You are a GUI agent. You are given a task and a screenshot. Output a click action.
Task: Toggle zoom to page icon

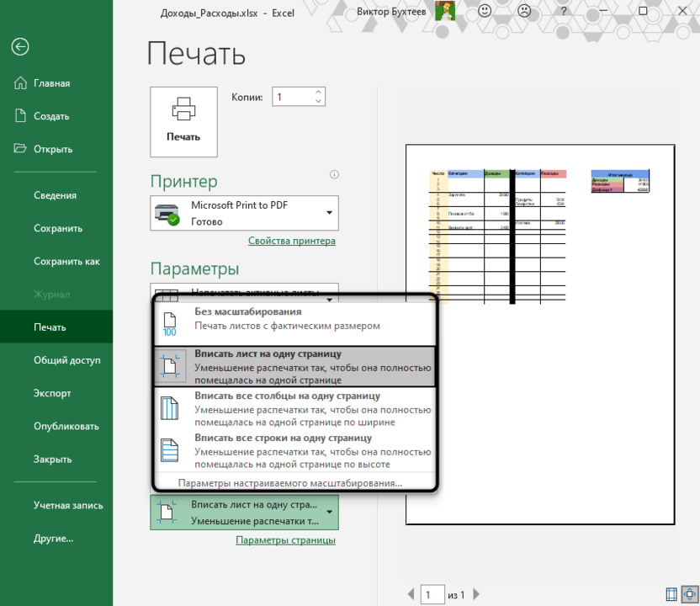tap(689, 594)
